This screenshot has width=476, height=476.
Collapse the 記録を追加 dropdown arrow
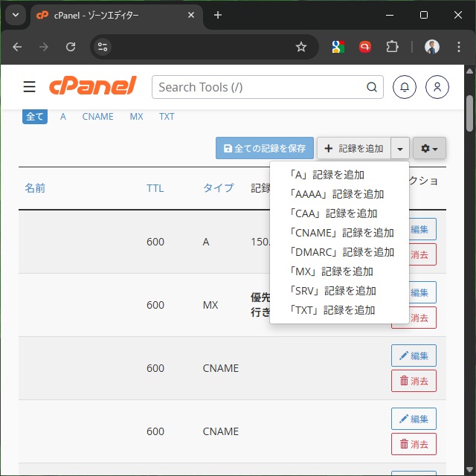click(400, 148)
